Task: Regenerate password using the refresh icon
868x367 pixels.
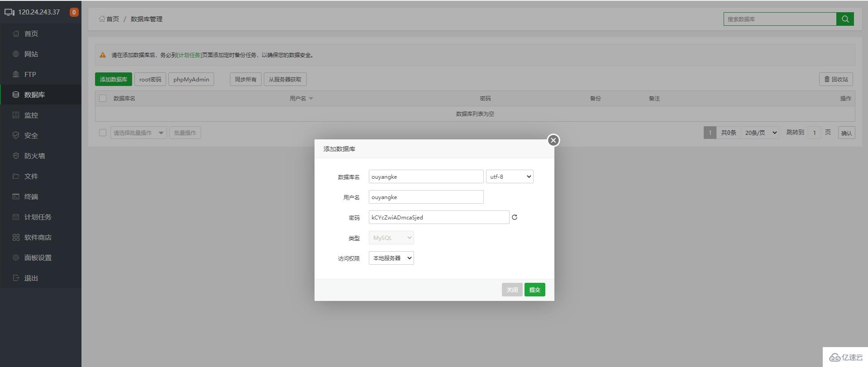Action: coord(515,217)
